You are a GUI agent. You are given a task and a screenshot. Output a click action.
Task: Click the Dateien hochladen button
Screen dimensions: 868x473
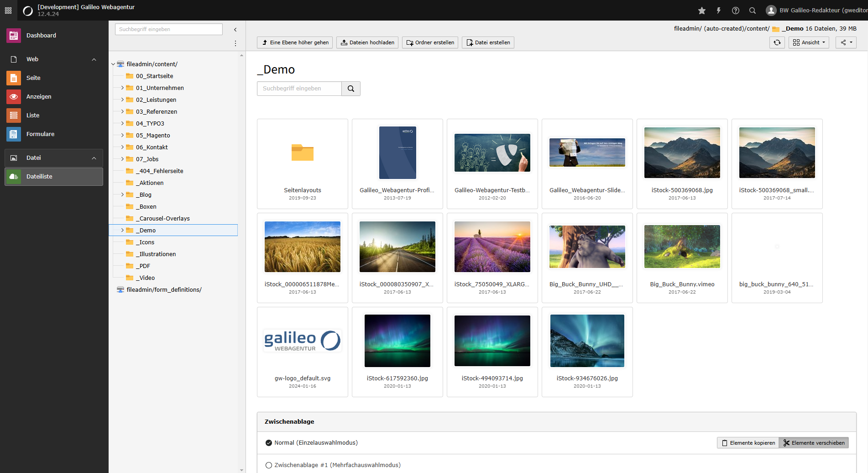point(367,42)
